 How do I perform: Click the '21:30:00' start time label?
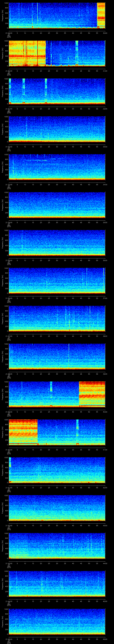pyautogui.click(x=9, y=71)
